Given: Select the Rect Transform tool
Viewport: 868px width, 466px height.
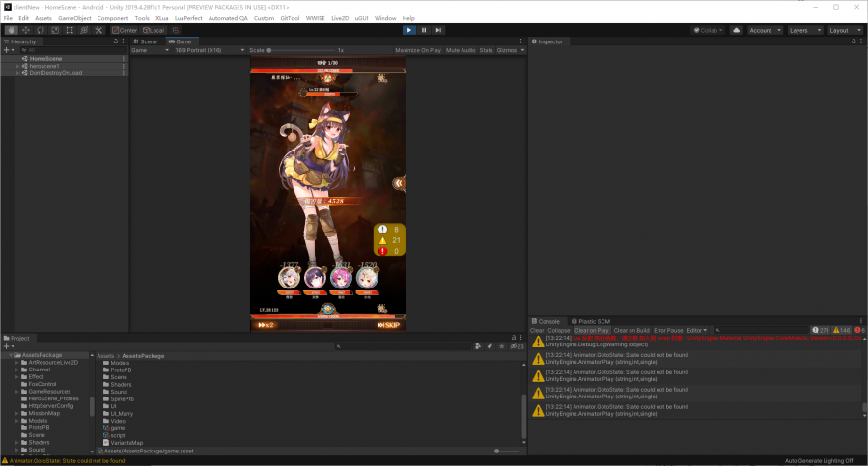Looking at the screenshot, I should point(70,30).
